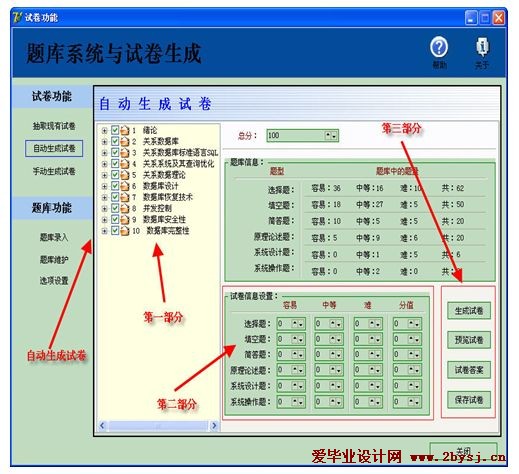Uncheck the 关系数据理论 chapter checkbox
This screenshot has width=519, height=474.
pos(115,174)
